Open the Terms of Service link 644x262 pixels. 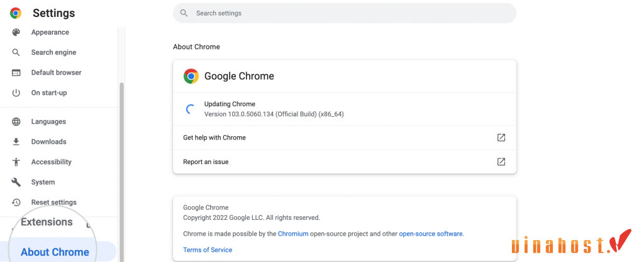click(208, 249)
